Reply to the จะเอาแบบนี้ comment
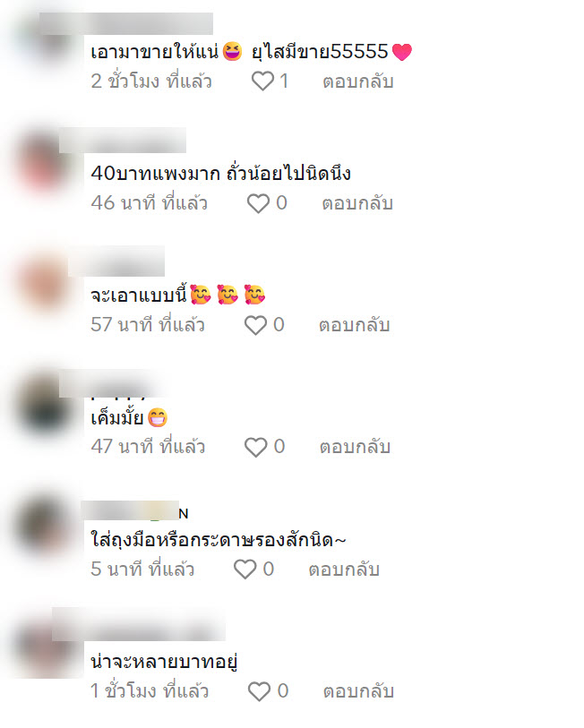Screen dimensions: 584x728 pos(354,325)
